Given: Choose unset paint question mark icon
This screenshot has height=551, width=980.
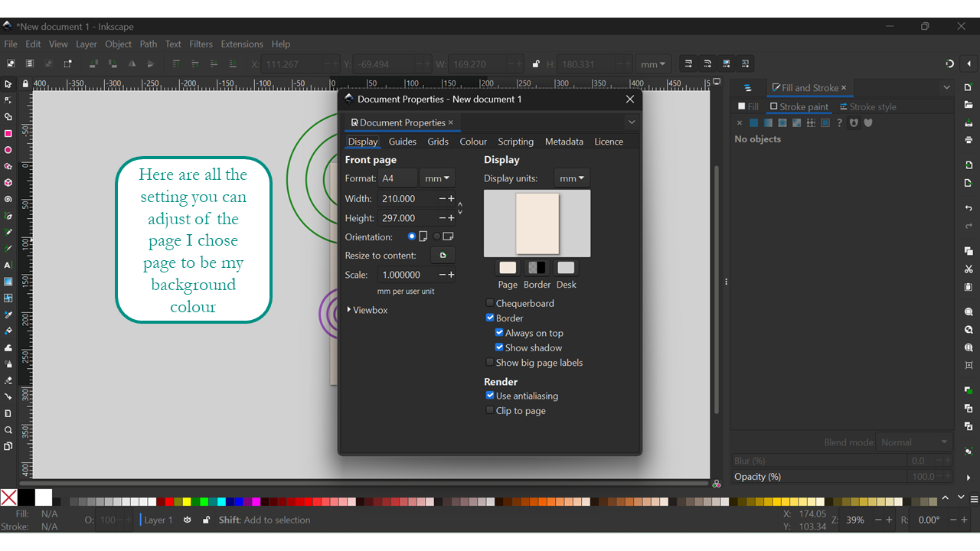Looking at the screenshot, I should [x=839, y=122].
